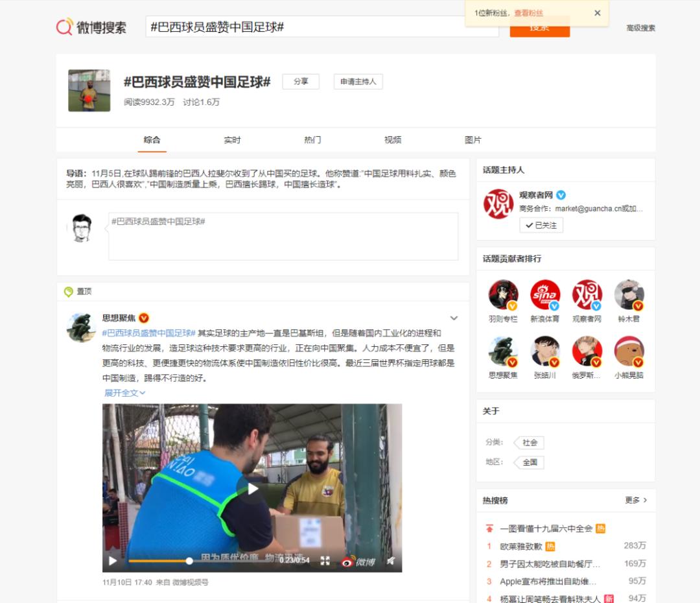
Task: 点击话题搜索输入框
Action: [x=292, y=28]
